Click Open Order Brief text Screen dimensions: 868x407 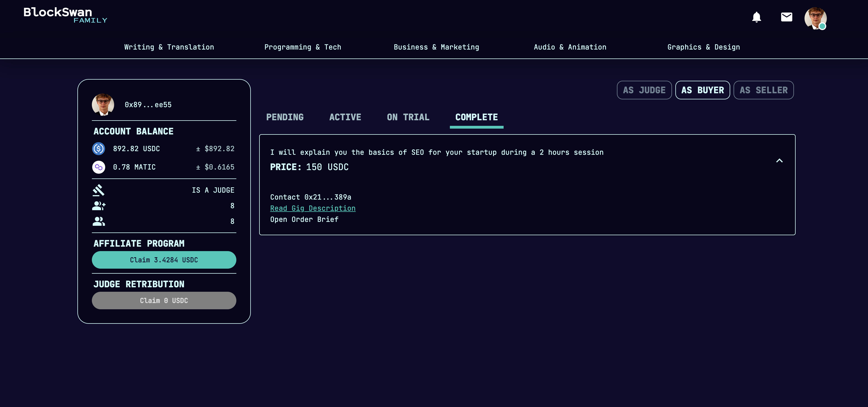click(x=304, y=219)
